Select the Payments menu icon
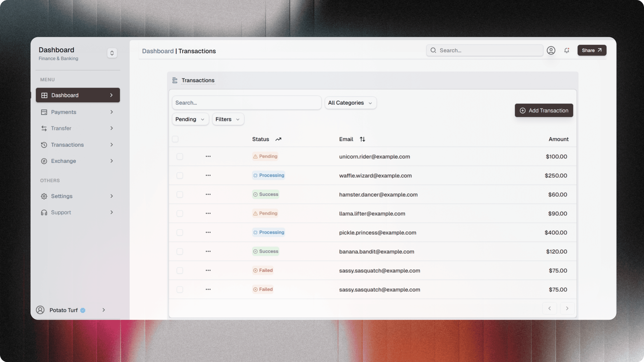This screenshot has width=644, height=362. pyautogui.click(x=44, y=112)
